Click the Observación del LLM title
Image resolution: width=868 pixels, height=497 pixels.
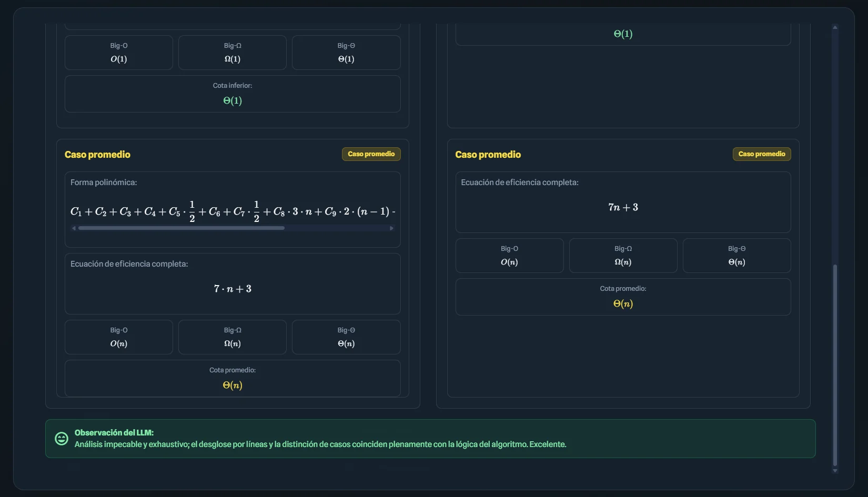tap(114, 433)
